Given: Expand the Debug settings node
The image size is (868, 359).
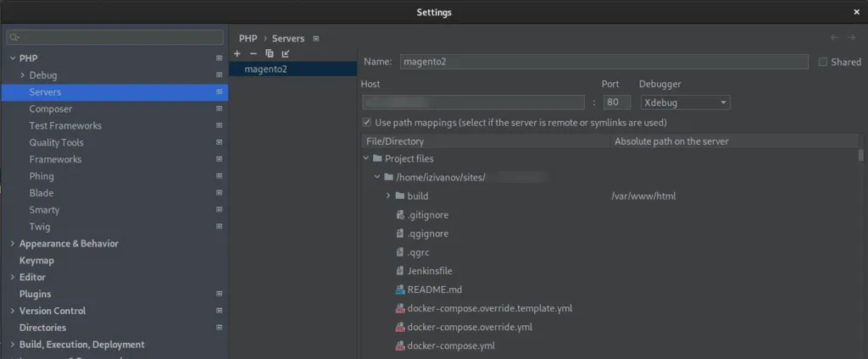Looking at the screenshot, I should [x=23, y=75].
